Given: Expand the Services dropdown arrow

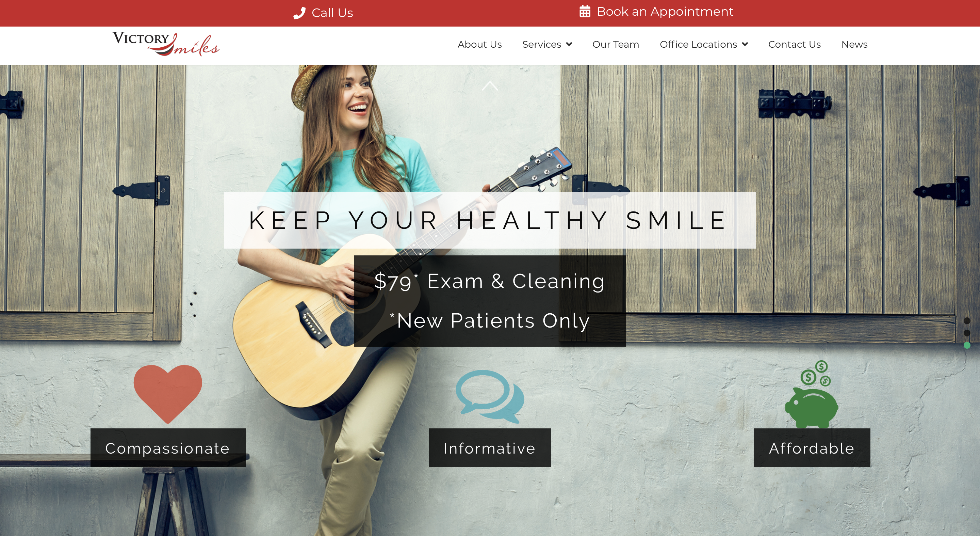Looking at the screenshot, I should pyautogui.click(x=569, y=44).
